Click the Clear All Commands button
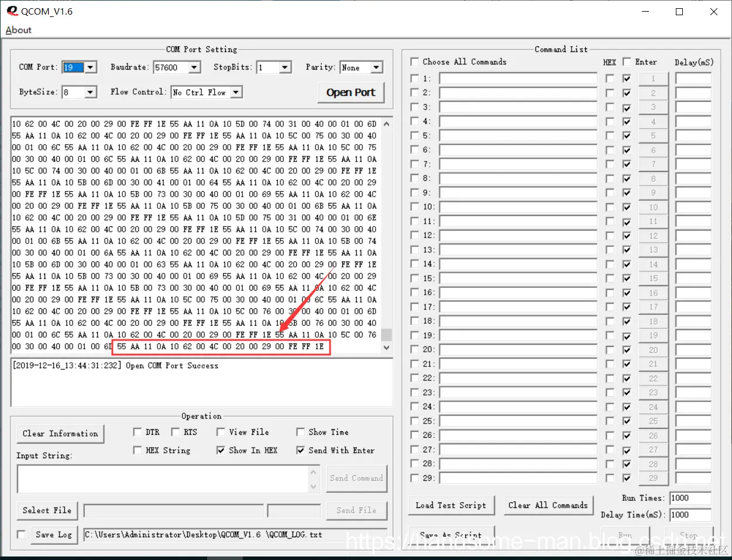 tap(548, 506)
